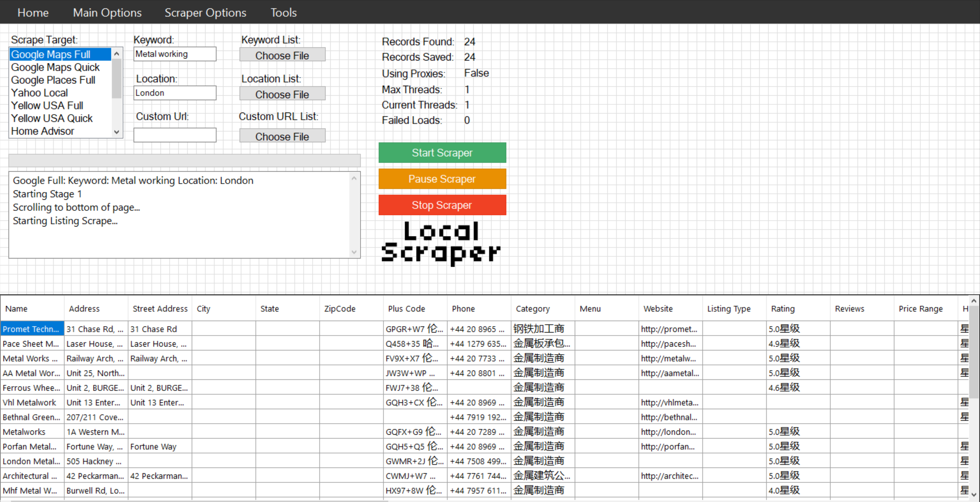980x502 pixels.
Task: Select the Vhl Metalwork row name
Action: pos(32,402)
